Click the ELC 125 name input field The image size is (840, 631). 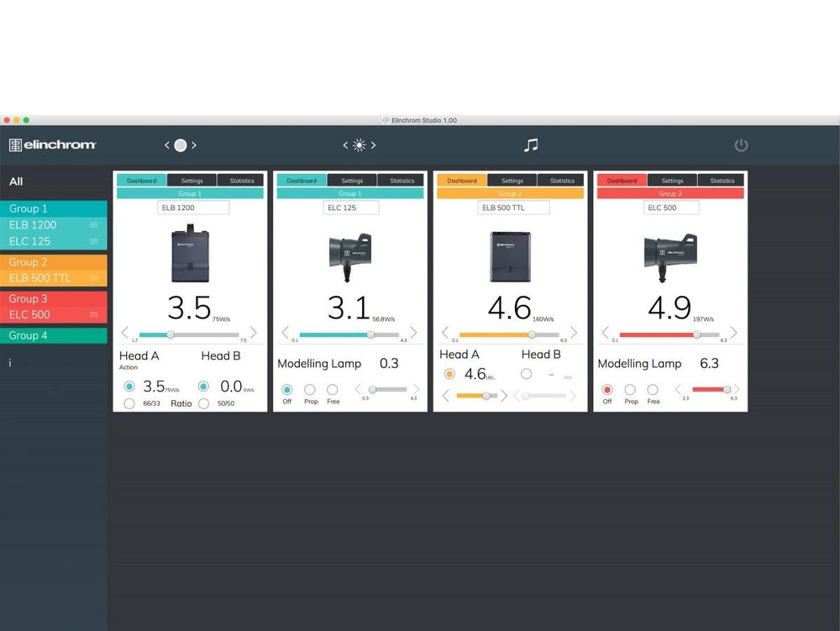(351, 208)
